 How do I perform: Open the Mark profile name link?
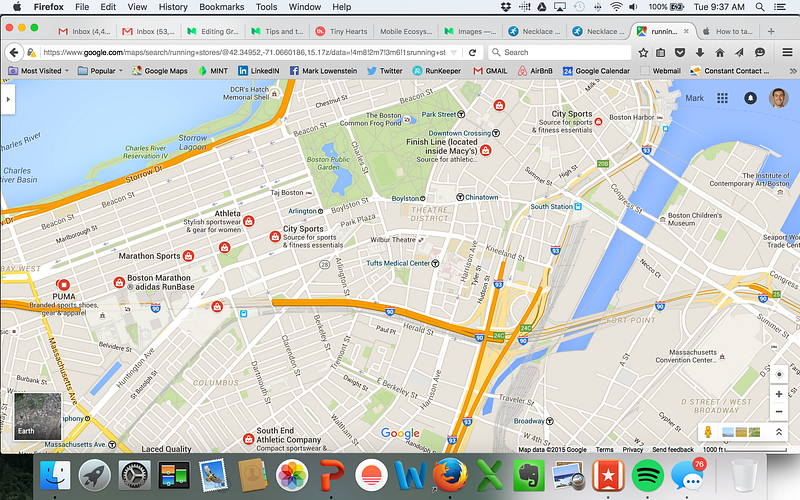tap(694, 98)
